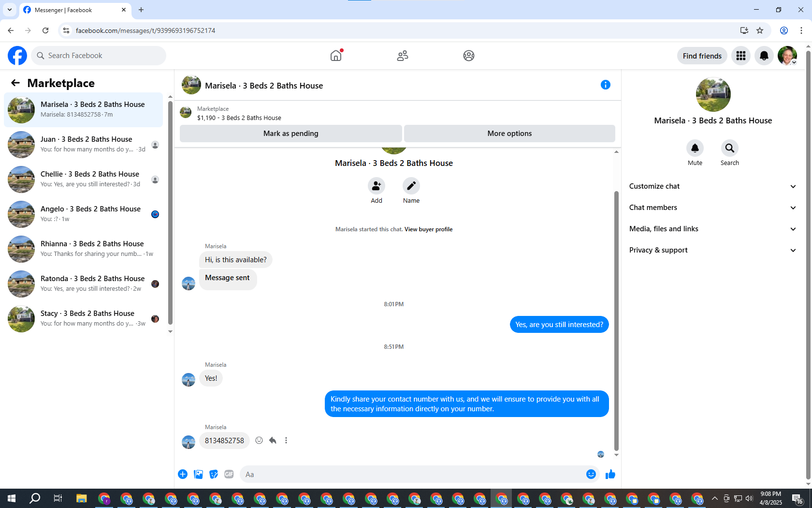Click Find friends button
812x508 pixels.
tap(702, 56)
